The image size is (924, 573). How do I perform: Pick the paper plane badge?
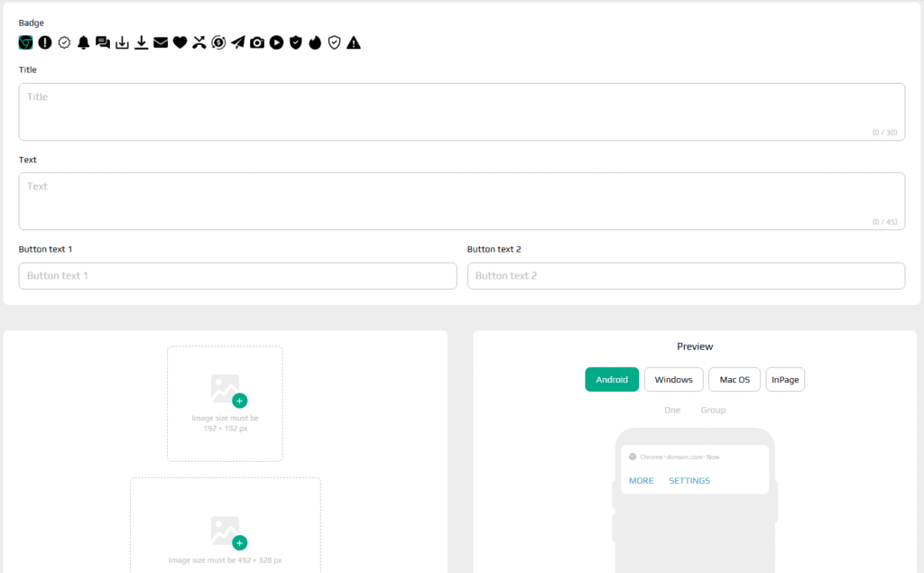[x=237, y=42]
